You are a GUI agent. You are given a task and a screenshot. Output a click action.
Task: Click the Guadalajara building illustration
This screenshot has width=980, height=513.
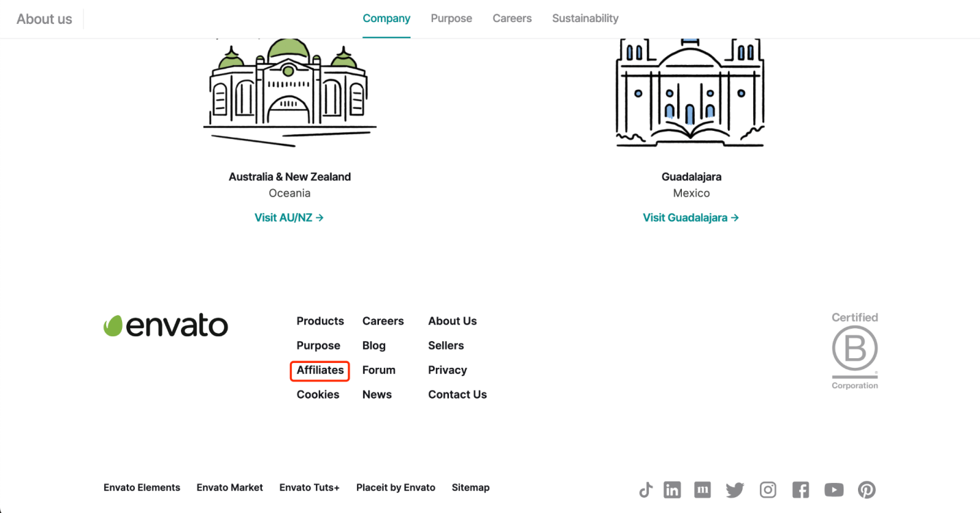pos(690,92)
